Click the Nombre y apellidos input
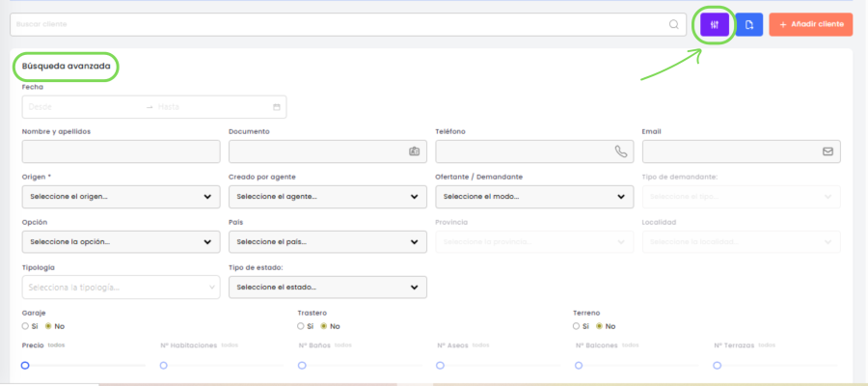868x386 pixels. pyautogui.click(x=122, y=152)
